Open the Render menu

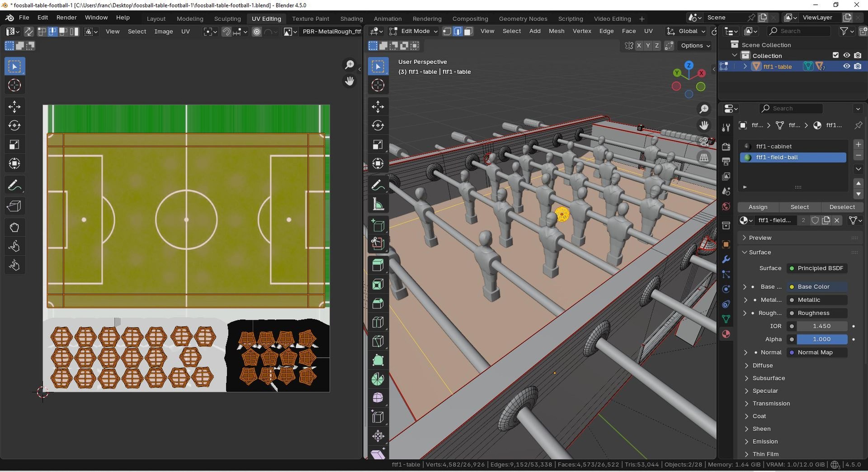(66, 17)
